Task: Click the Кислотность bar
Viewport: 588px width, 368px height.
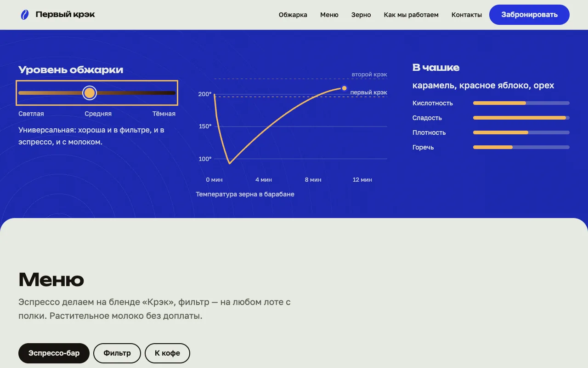Action: [521, 103]
